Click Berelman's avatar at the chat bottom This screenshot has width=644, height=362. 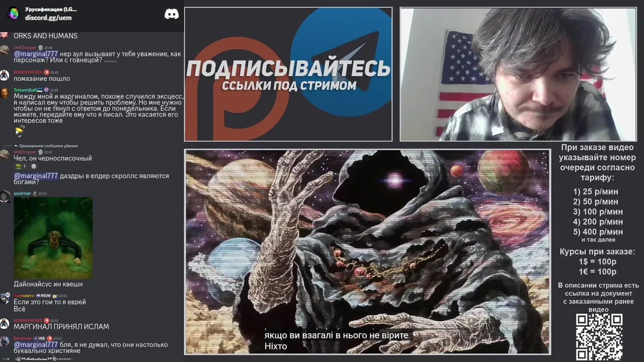tap(5, 341)
